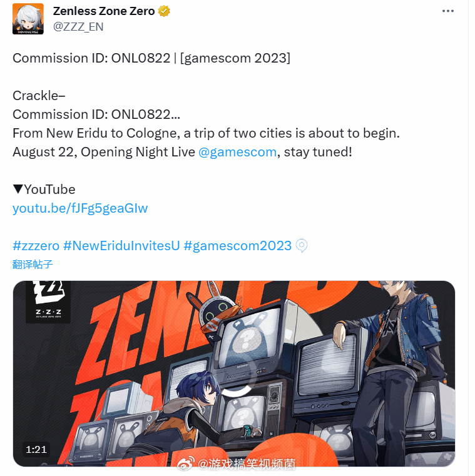Click the 翻译帖子 translate post link
This screenshot has width=475, height=476.
[33, 264]
